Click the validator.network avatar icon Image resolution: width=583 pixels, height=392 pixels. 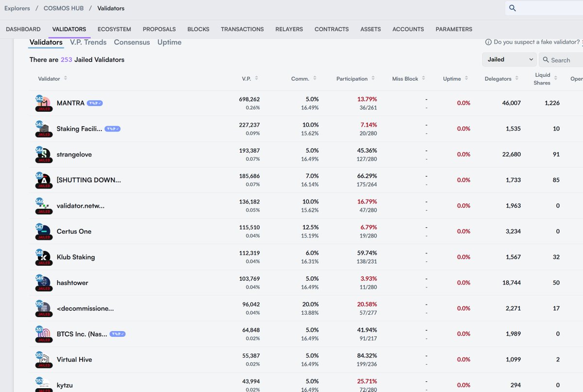tap(44, 206)
